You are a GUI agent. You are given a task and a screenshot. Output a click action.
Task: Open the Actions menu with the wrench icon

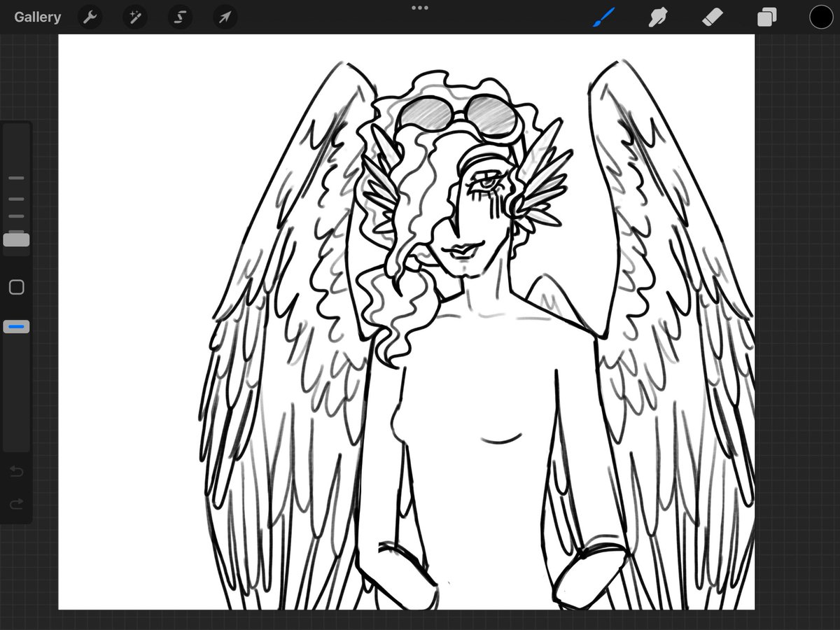point(90,17)
